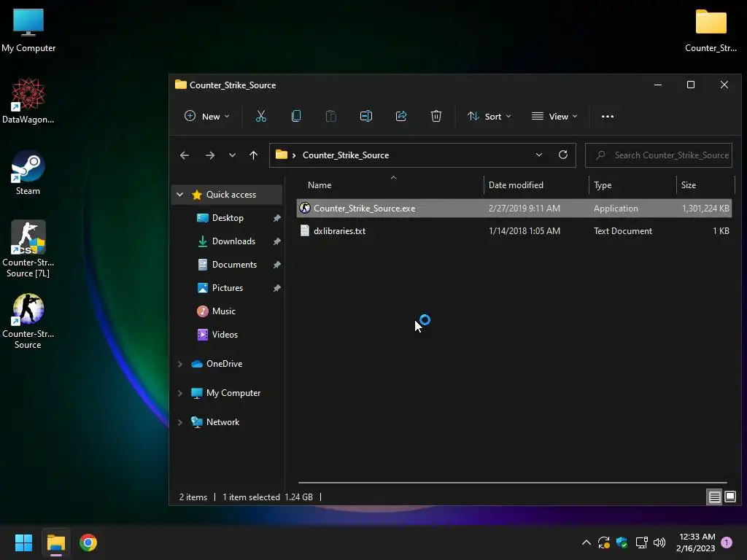Click the network tray icon
The width and height of the screenshot is (747, 560).
(x=641, y=542)
